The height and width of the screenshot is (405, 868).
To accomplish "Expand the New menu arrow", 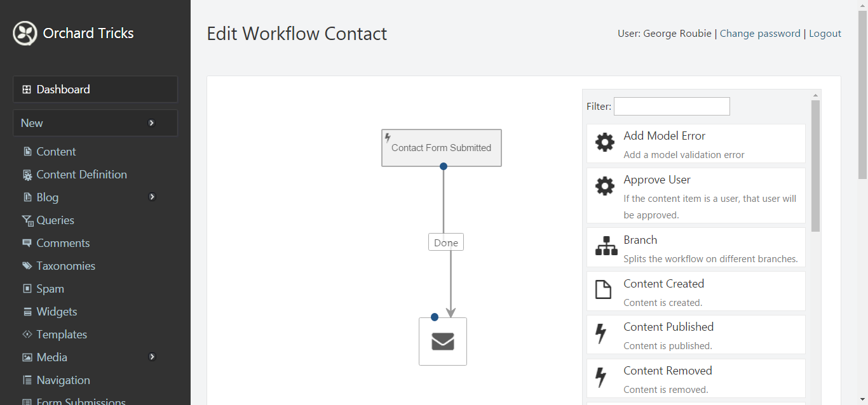I will click(x=151, y=123).
